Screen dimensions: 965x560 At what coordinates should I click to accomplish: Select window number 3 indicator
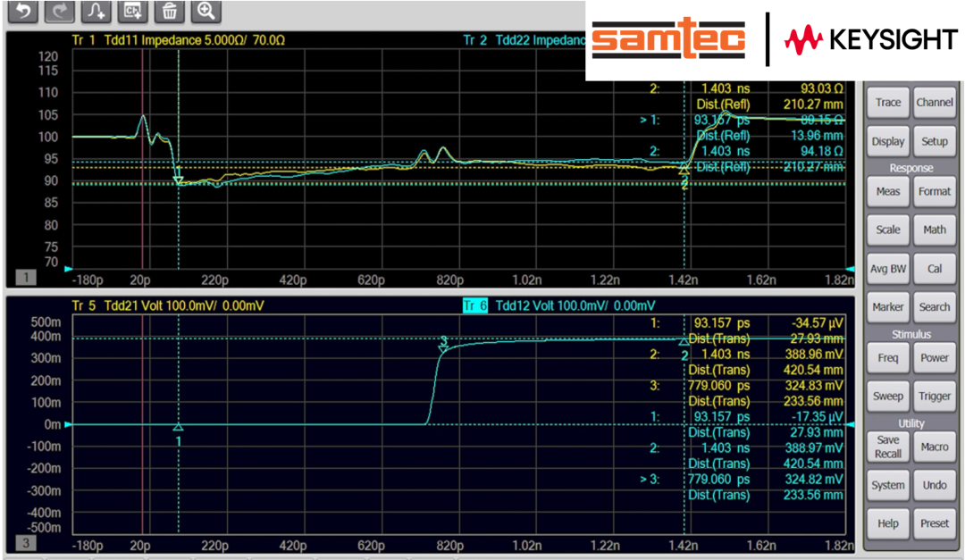coord(26,543)
